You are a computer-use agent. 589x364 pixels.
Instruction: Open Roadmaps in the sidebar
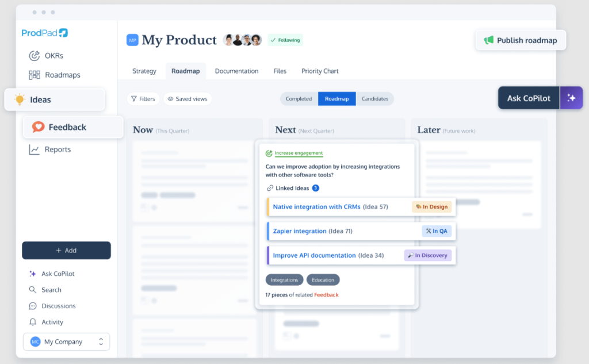(x=62, y=75)
